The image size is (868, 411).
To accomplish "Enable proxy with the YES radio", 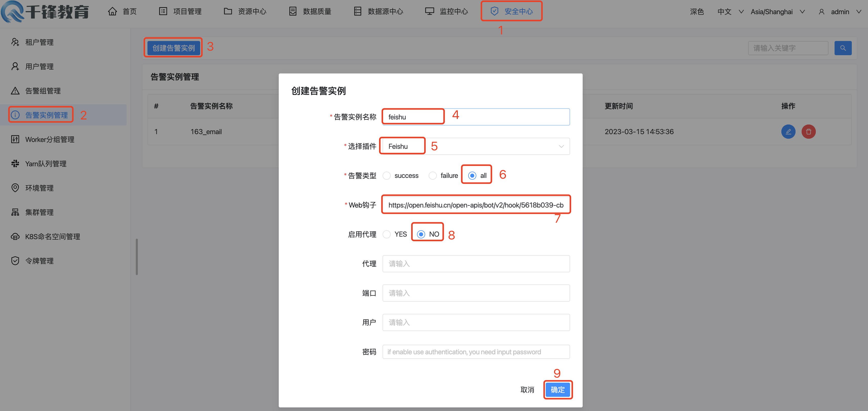I will [x=386, y=234].
